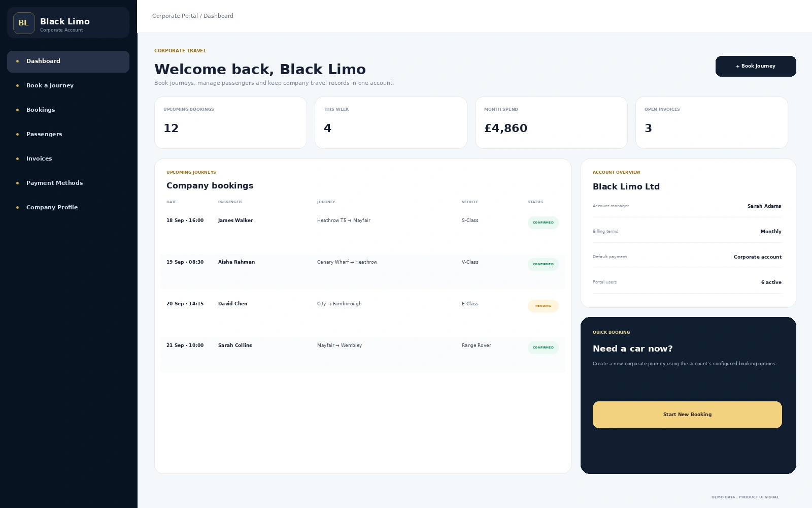Click the Pending status badge for David Chen

(543, 306)
